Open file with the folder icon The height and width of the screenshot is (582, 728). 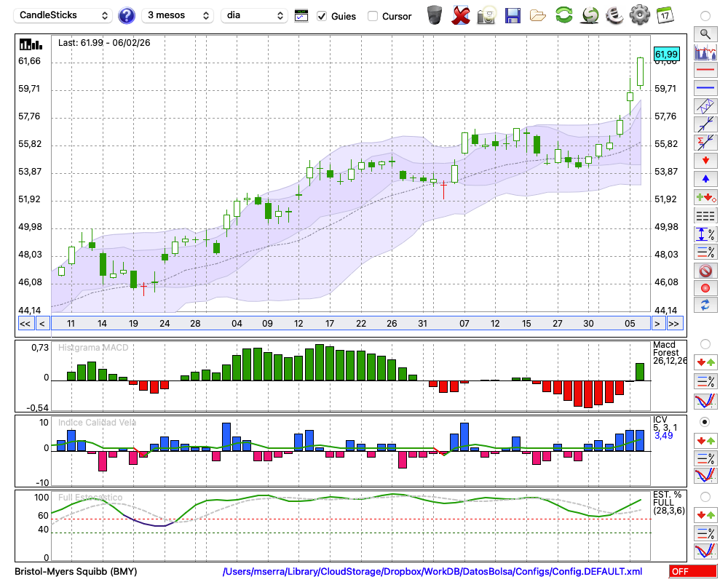(x=538, y=16)
